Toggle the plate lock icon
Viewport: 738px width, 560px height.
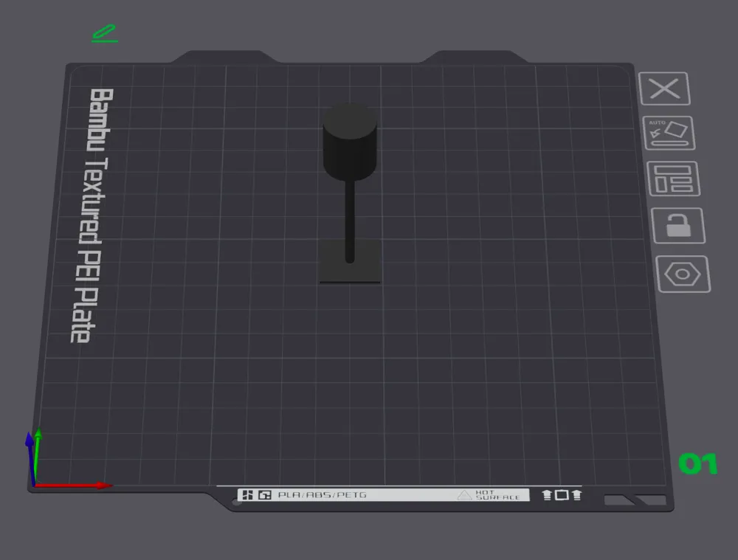(x=678, y=226)
